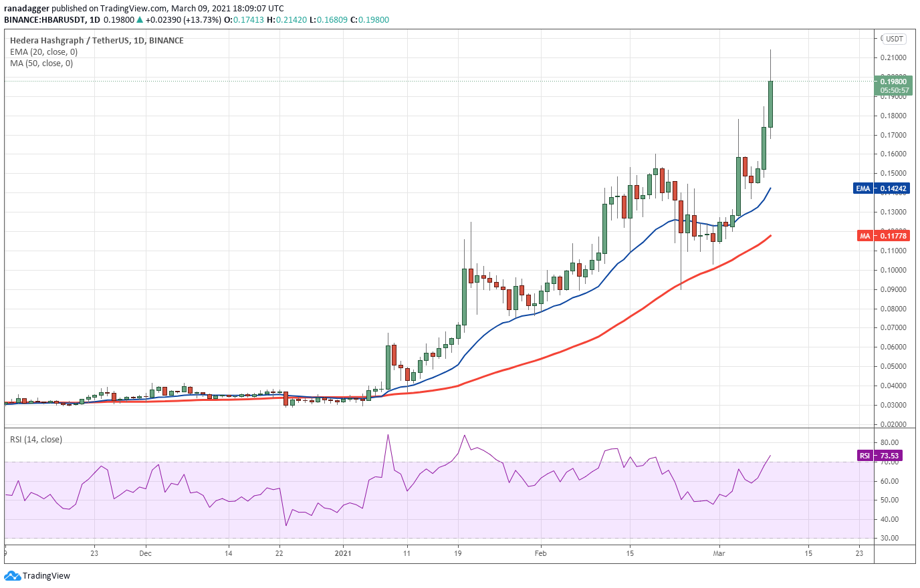This screenshot has height=588, width=920.
Task: Click BINANCE:HBARUSDT ticker in header line
Action: pyautogui.click(x=45, y=20)
